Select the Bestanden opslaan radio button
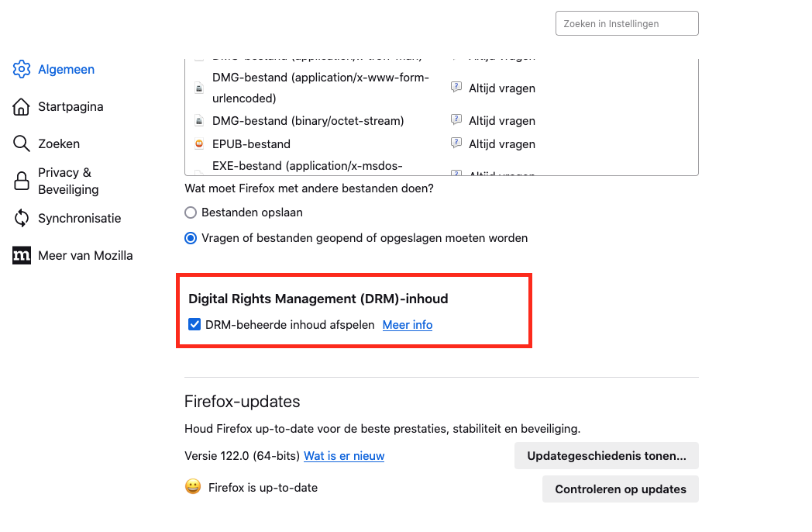 pos(191,212)
